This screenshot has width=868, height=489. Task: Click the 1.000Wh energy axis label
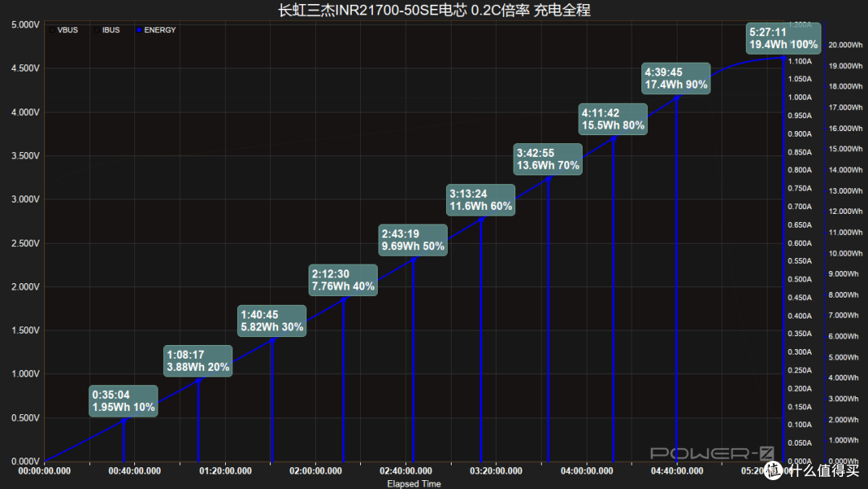[x=844, y=440]
